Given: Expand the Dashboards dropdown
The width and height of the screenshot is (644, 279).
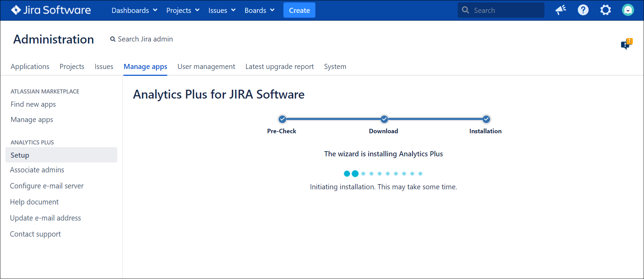Looking at the screenshot, I should [x=134, y=11].
